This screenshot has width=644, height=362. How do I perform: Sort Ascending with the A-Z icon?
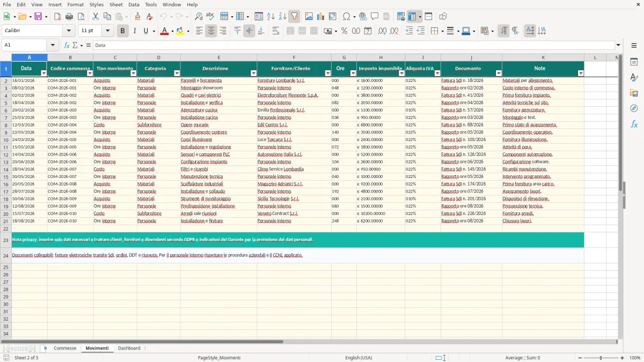click(x=270, y=17)
